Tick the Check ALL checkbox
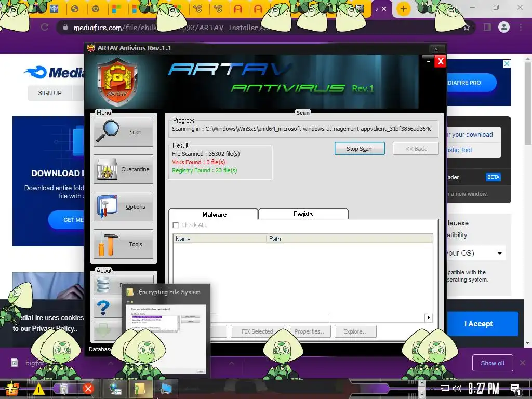This screenshot has height=399, width=532. [176, 225]
